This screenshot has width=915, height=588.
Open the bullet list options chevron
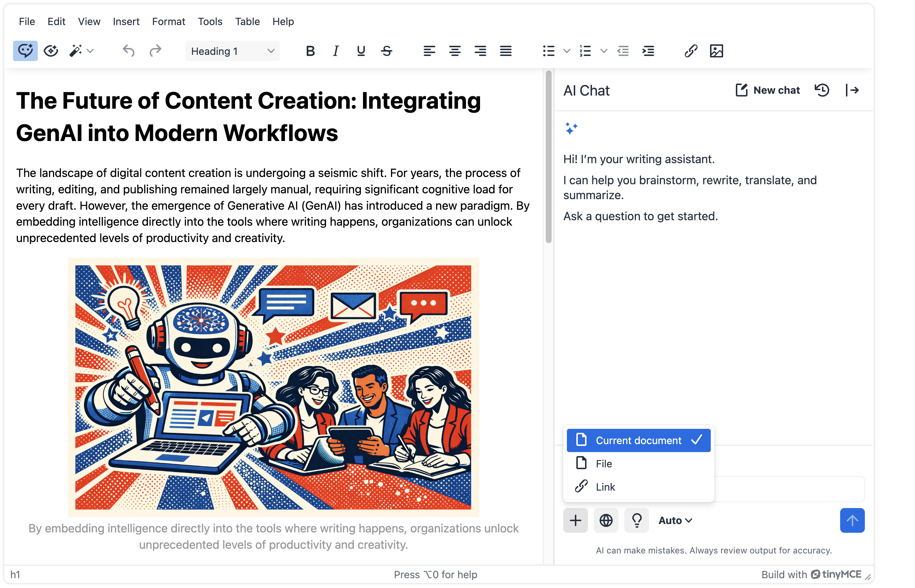(x=566, y=51)
